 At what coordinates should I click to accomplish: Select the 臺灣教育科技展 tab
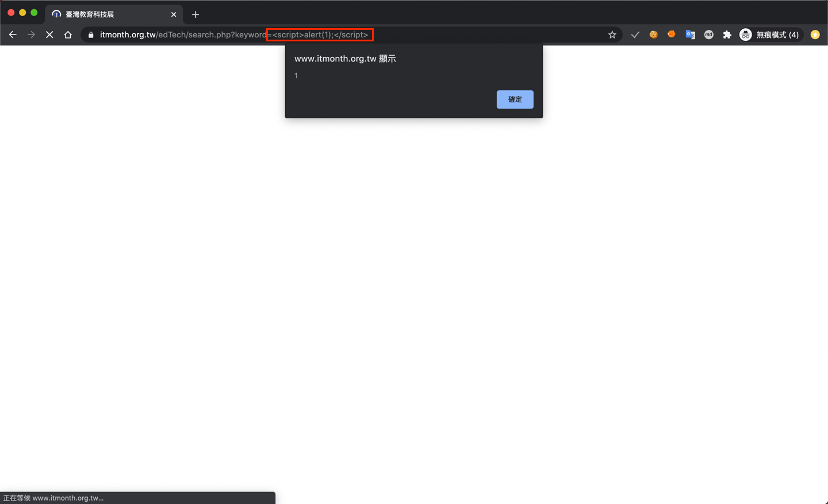coord(114,14)
